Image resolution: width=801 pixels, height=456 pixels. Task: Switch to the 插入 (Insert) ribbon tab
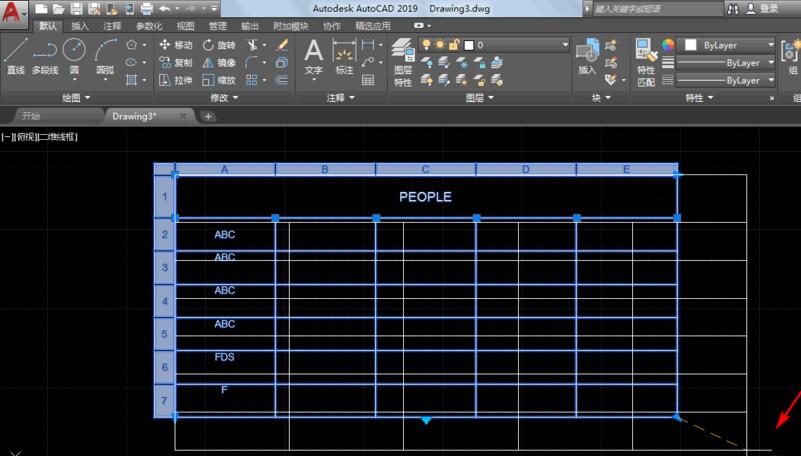(x=80, y=26)
